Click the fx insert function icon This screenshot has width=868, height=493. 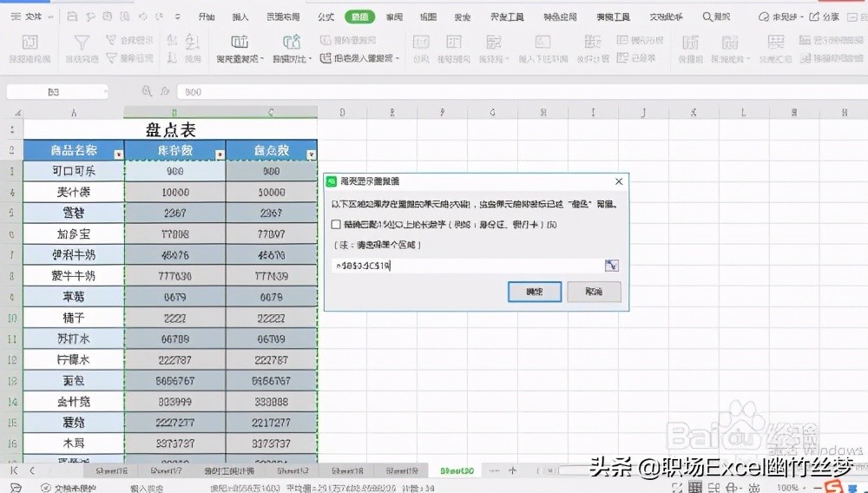coord(165,91)
